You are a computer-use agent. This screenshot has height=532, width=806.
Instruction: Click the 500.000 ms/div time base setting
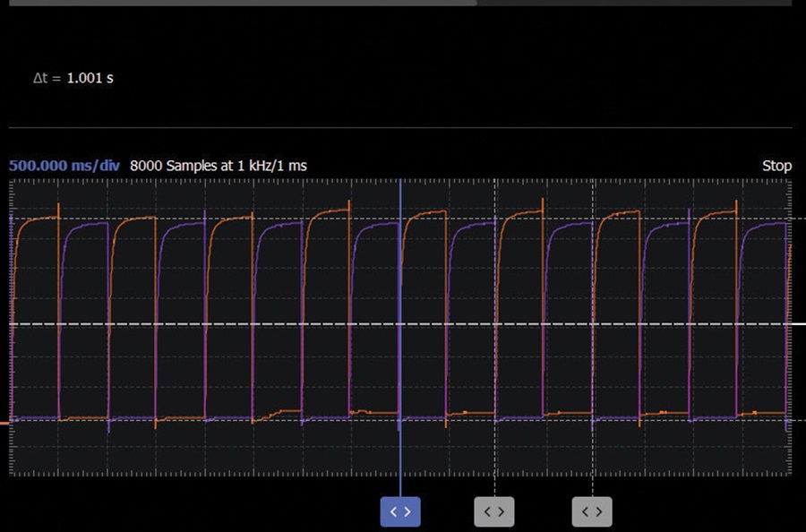(64, 166)
